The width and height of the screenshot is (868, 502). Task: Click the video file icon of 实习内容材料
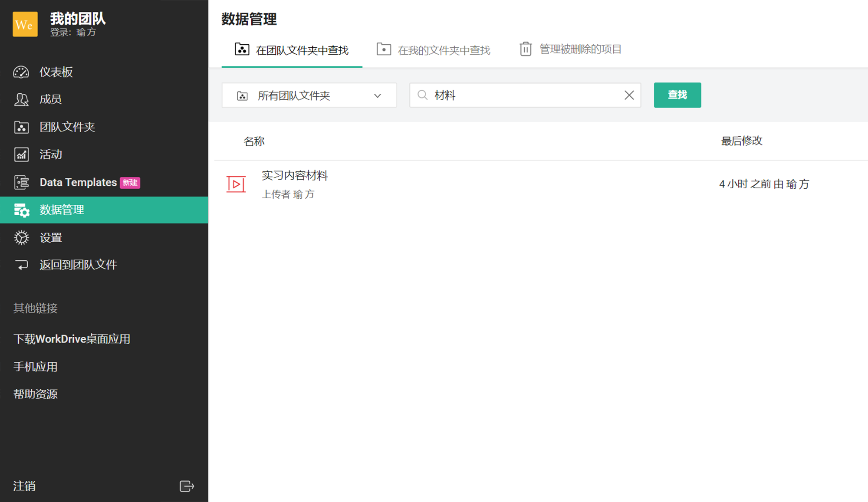point(236,184)
